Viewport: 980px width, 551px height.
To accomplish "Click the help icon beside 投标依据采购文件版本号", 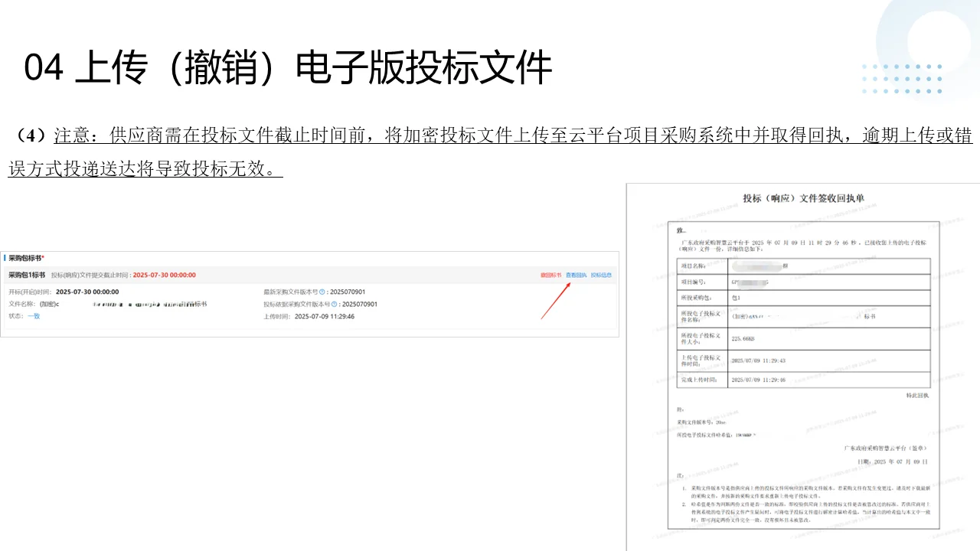I will click(x=332, y=303).
